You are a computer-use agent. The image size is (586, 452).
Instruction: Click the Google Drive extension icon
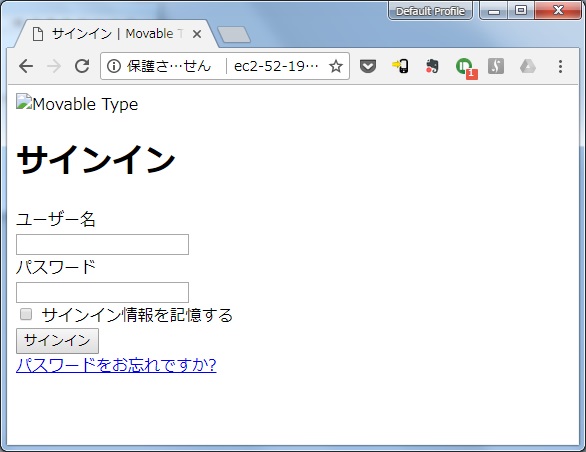point(528,67)
